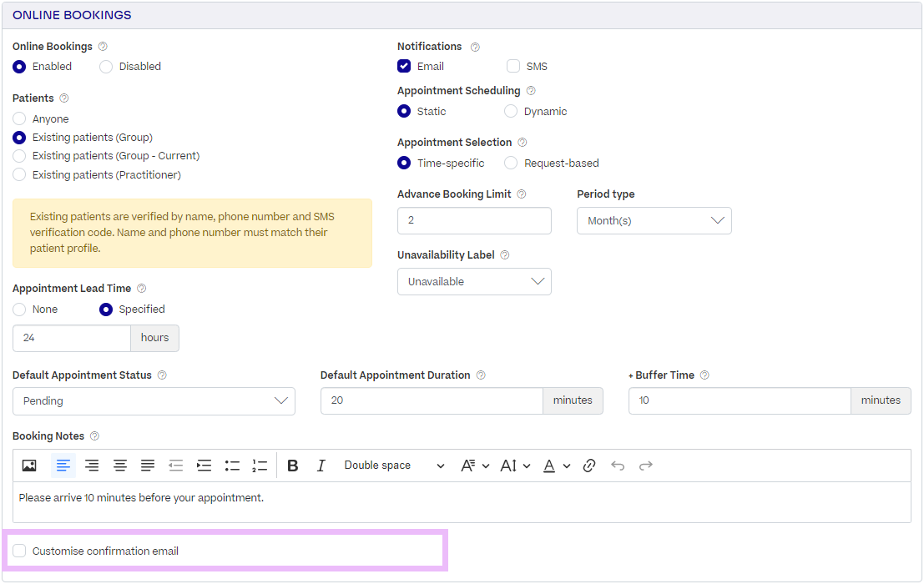Toggle bold formatting in editor
924x584 pixels.
pyautogui.click(x=292, y=466)
